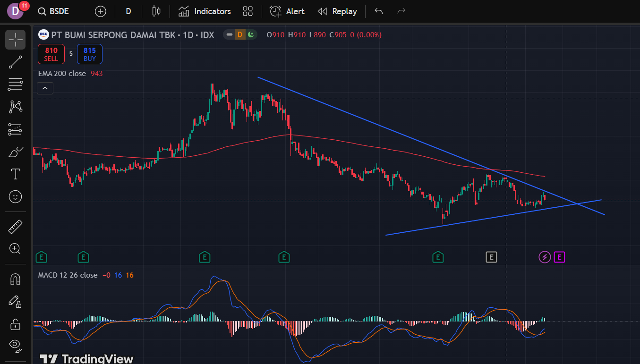Select the brush drawing tool

pyautogui.click(x=15, y=152)
